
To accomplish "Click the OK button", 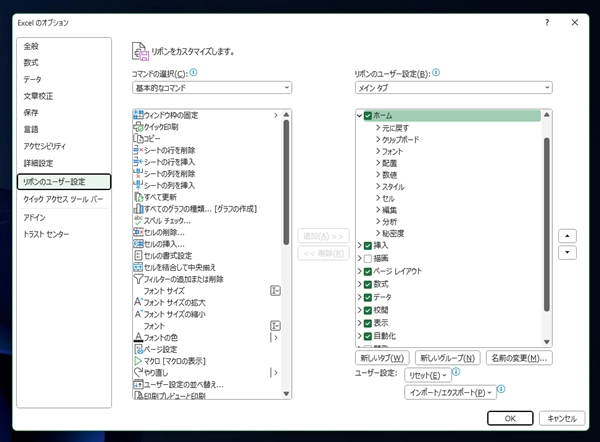I will 510,418.
